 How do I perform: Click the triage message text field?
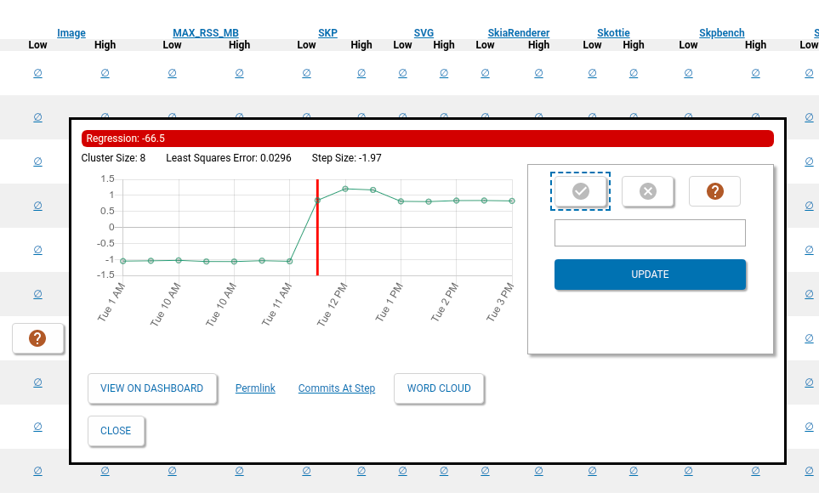650,233
